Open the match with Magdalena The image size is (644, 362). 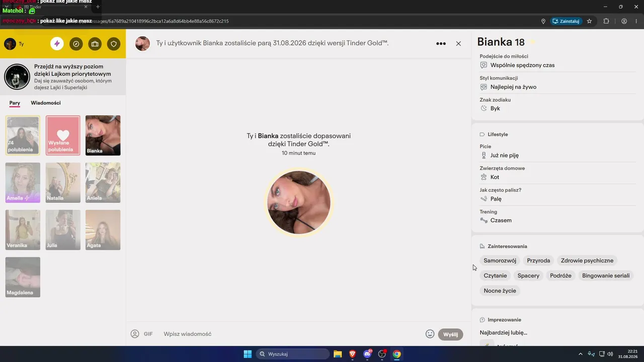pos(23,277)
